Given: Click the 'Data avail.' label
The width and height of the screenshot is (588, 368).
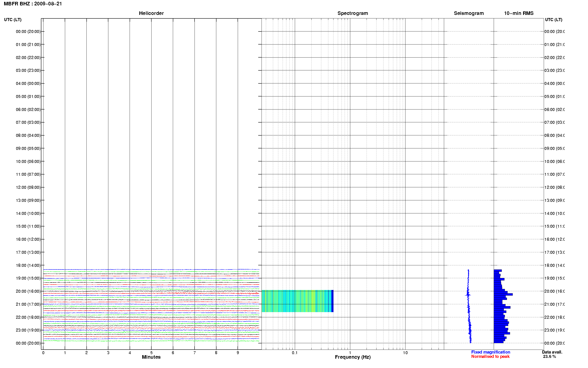Looking at the screenshot, I should [x=552, y=352].
